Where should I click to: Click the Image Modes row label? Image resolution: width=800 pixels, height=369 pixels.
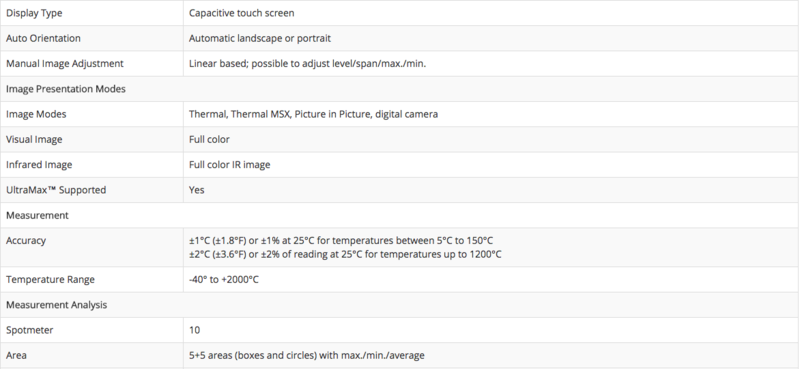point(36,114)
